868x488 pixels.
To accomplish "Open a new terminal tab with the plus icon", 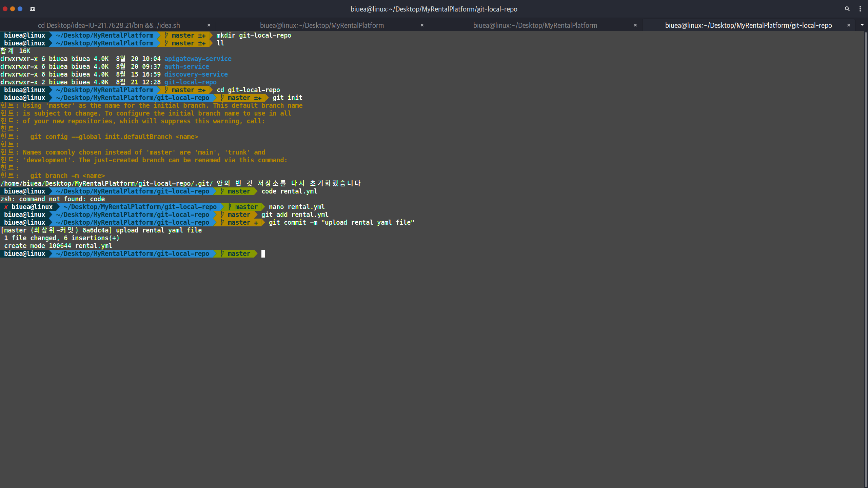I will 33,9.
